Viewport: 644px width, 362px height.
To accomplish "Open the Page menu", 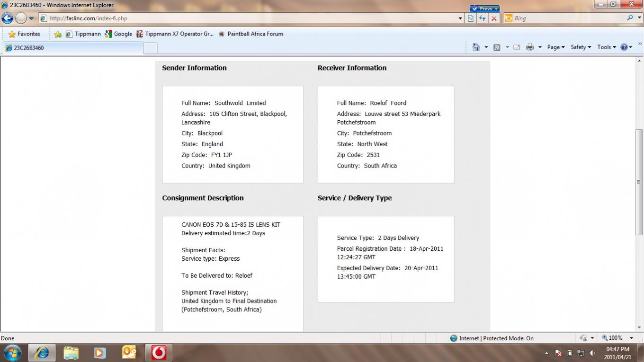I will click(x=556, y=47).
